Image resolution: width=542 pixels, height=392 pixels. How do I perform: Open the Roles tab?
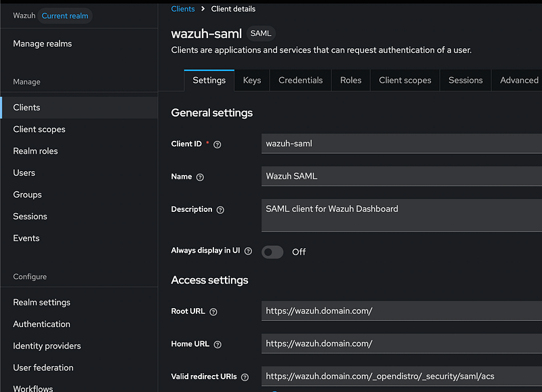[350, 81]
